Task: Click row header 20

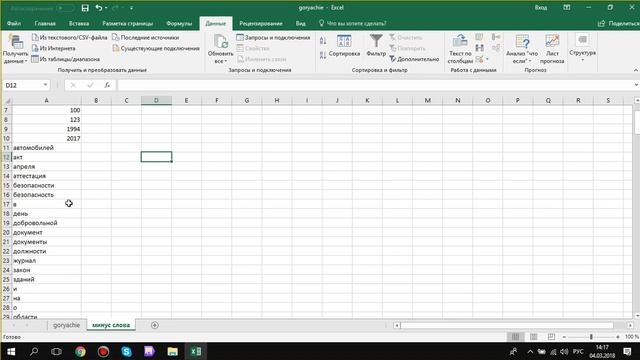Action: pyautogui.click(x=6, y=232)
